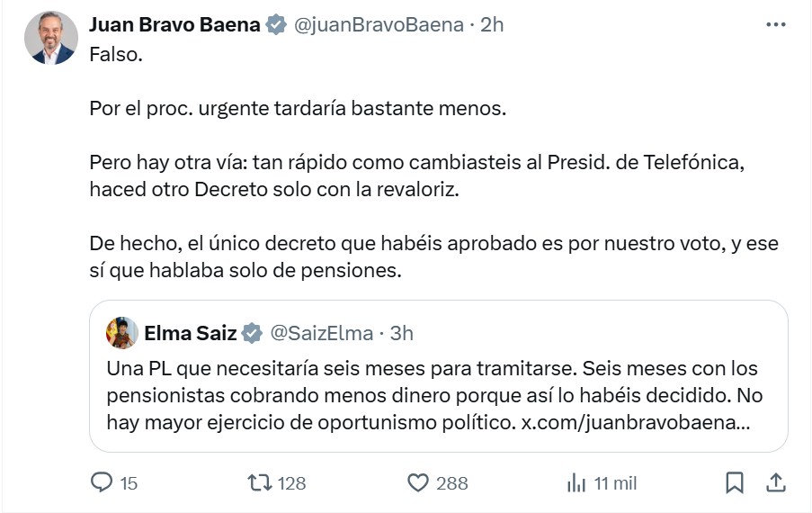This screenshot has width=812, height=513.
Task: Select the Elma Saiz name in quote
Action: click(x=190, y=333)
